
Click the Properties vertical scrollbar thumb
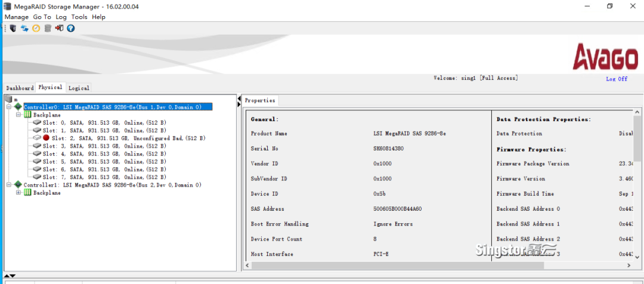(x=637, y=140)
